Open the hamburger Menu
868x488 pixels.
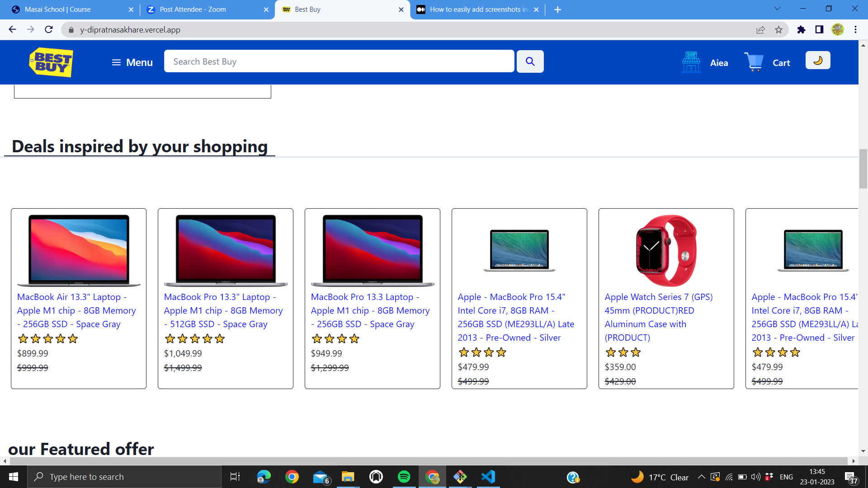coord(132,62)
